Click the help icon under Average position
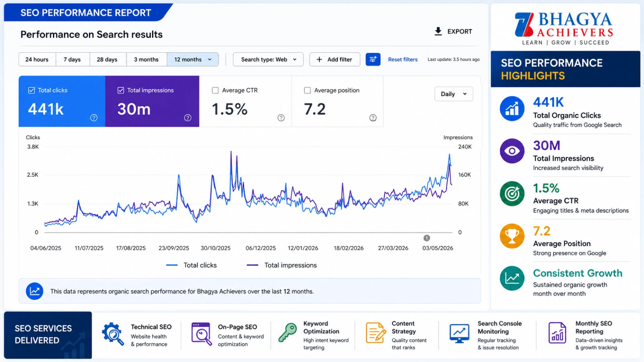The width and height of the screenshot is (644, 362). pyautogui.click(x=373, y=118)
